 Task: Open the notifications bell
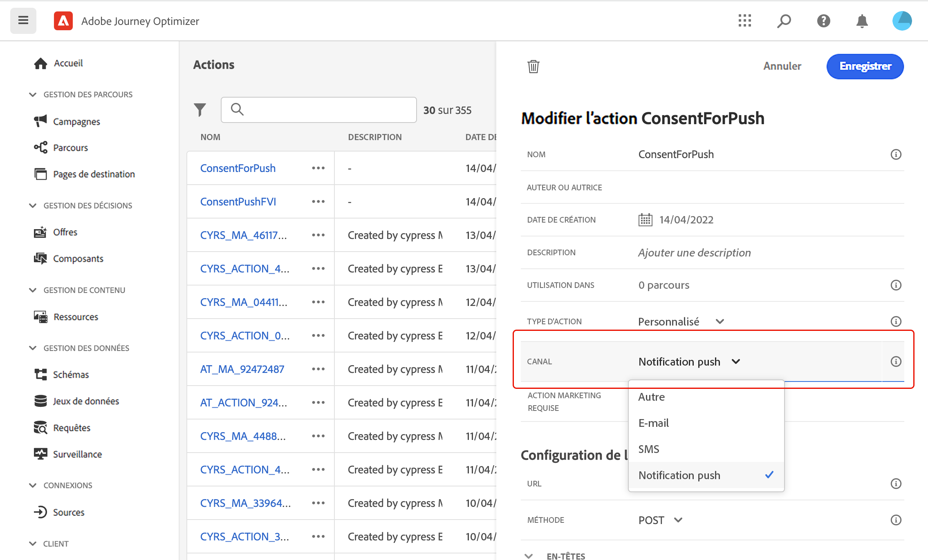pyautogui.click(x=862, y=21)
